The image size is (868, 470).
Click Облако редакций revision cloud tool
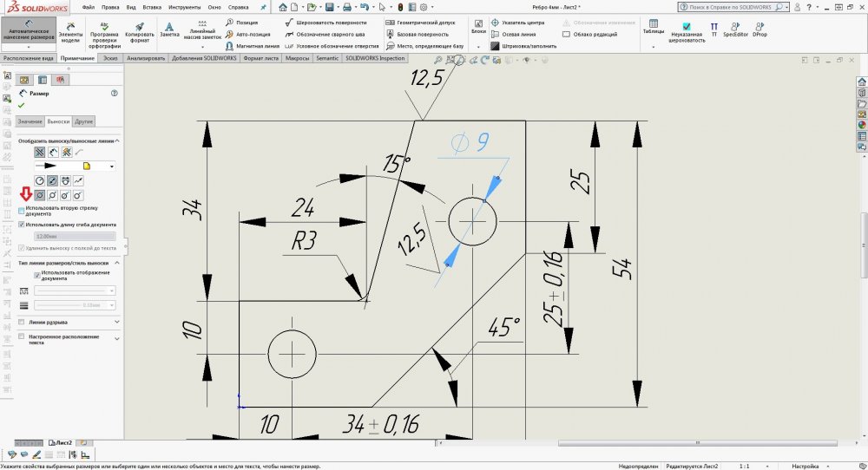point(589,35)
